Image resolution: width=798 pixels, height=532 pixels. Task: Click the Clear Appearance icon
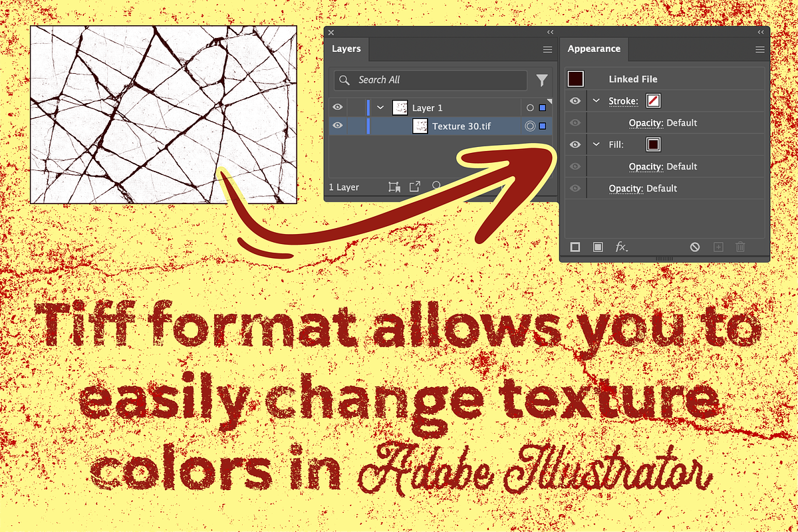pyautogui.click(x=695, y=247)
